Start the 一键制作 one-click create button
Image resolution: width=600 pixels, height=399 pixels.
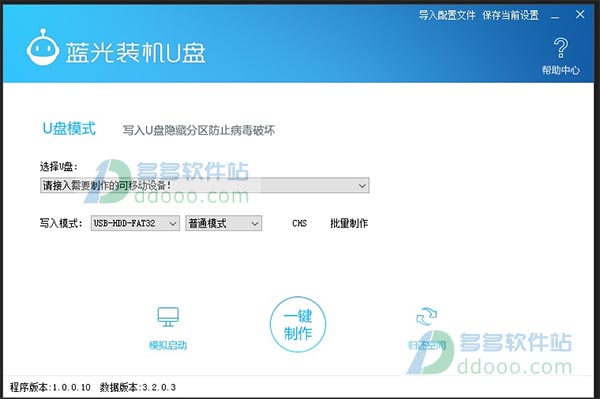pos(298,324)
